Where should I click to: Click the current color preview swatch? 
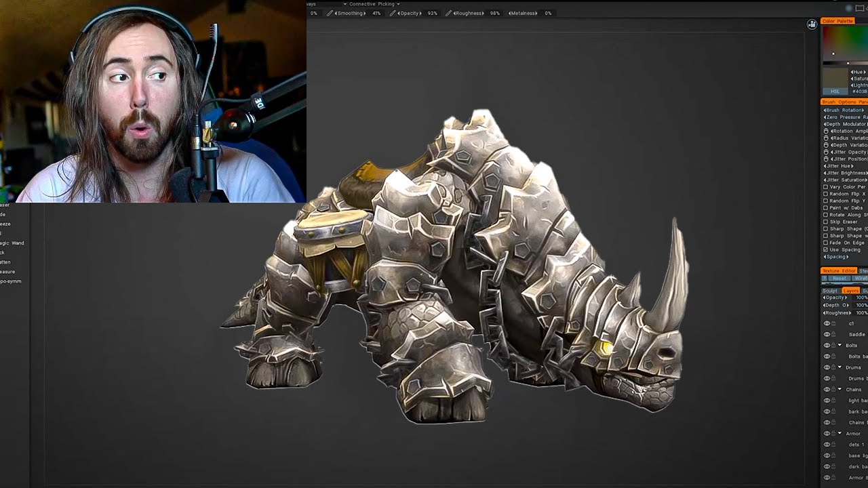click(835, 77)
